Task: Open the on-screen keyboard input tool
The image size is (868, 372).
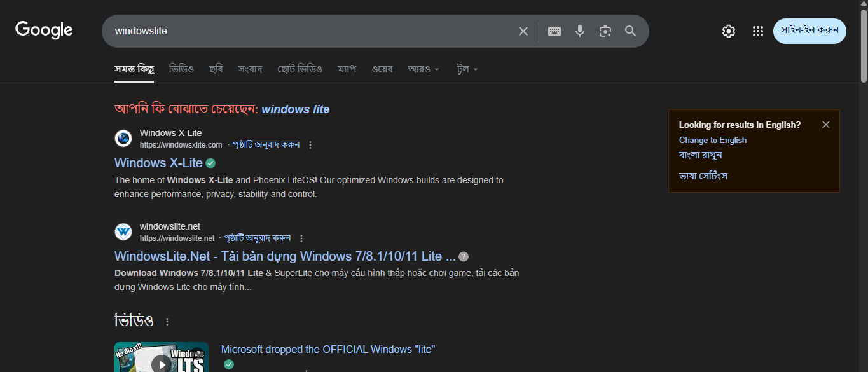Action: (x=555, y=31)
